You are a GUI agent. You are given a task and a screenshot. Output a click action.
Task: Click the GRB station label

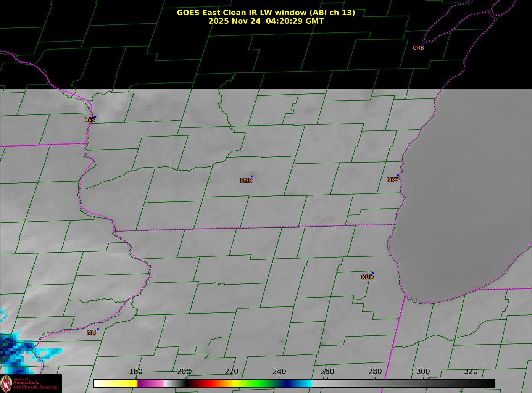(418, 48)
